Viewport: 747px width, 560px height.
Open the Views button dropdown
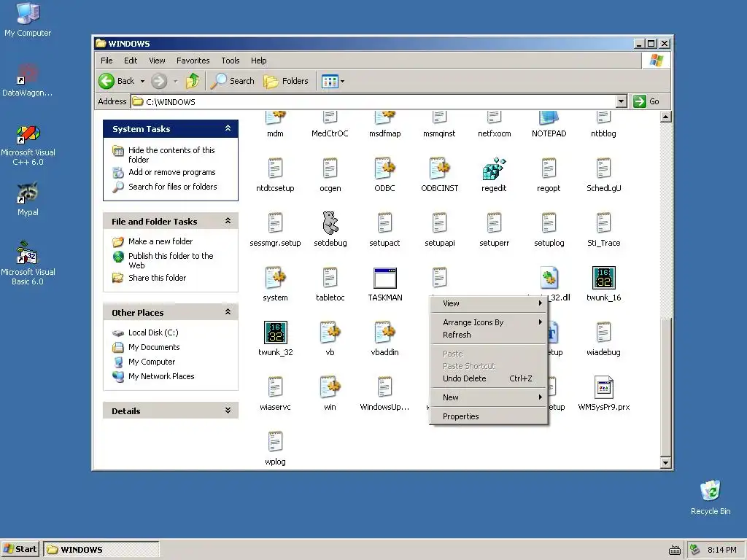[x=342, y=82]
